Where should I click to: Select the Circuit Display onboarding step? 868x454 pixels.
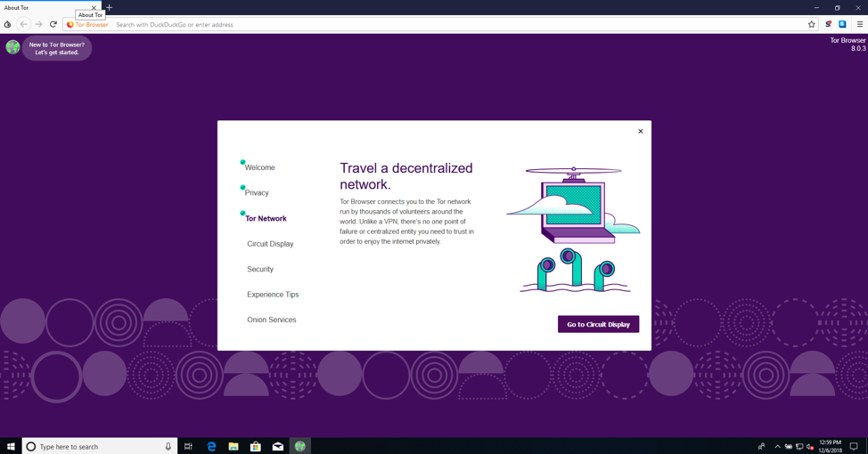pyautogui.click(x=270, y=244)
